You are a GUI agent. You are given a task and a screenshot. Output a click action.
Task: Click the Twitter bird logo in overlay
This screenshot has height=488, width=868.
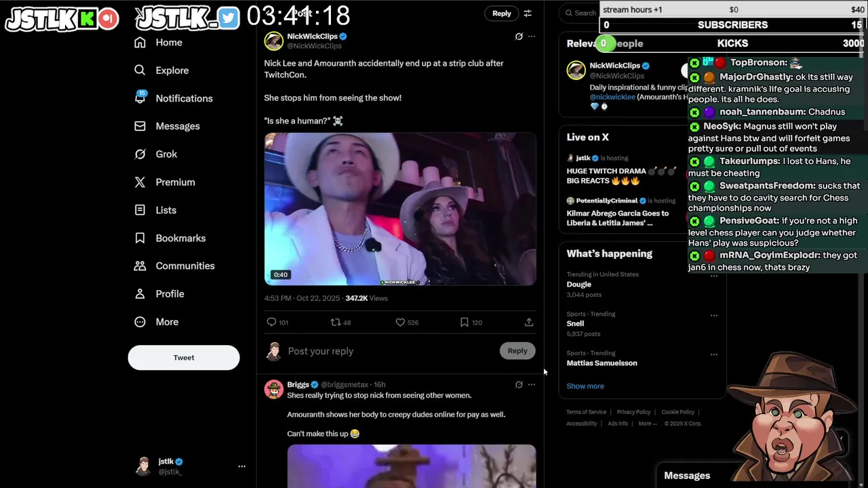point(229,18)
